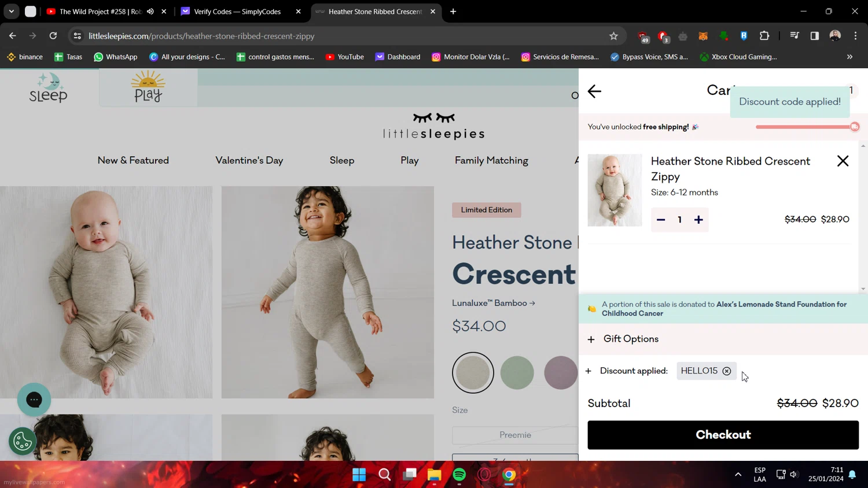Image resolution: width=868 pixels, height=488 pixels.
Task: Switch to the Sleep brand tab
Action: tap(49, 88)
